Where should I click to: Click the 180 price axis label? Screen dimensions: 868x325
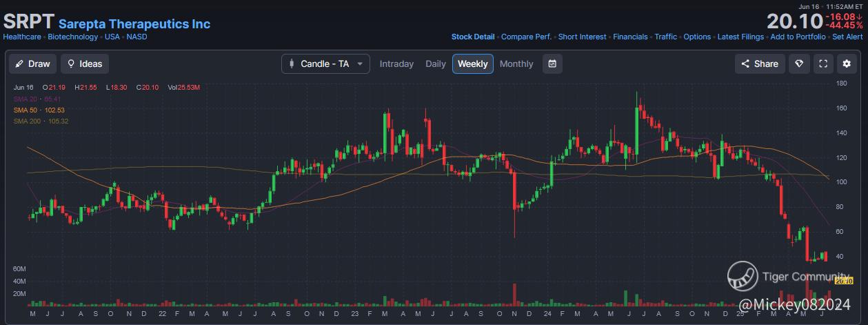[x=841, y=83]
